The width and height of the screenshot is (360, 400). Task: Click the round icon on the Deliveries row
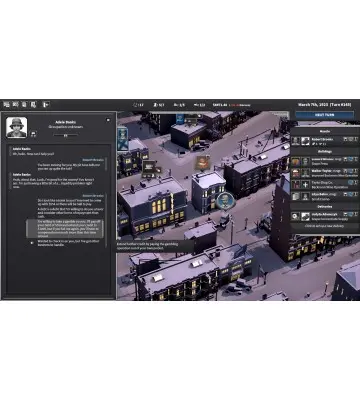pyautogui.click(x=296, y=216)
